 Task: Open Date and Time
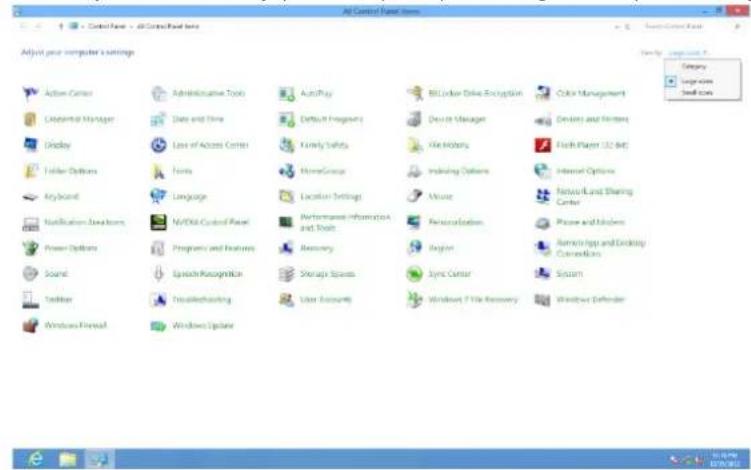point(187,119)
